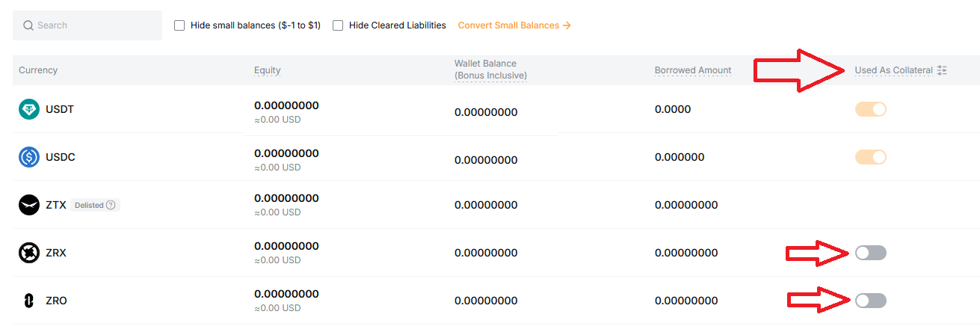980x335 pixels.
Task: Click USDC borrowed amount 0.000000
Action: tap(679, 157)
